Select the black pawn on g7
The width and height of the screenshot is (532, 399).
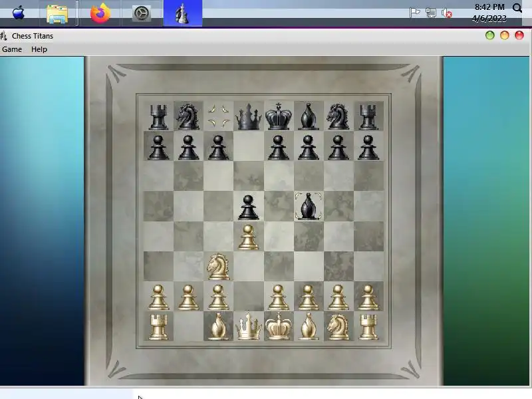[x=338, y=147]
